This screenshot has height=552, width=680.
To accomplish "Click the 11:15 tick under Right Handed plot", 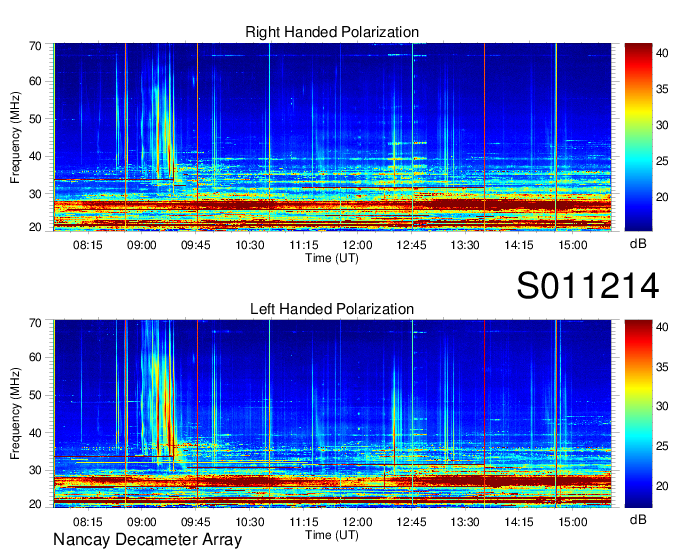I will 304,245.
